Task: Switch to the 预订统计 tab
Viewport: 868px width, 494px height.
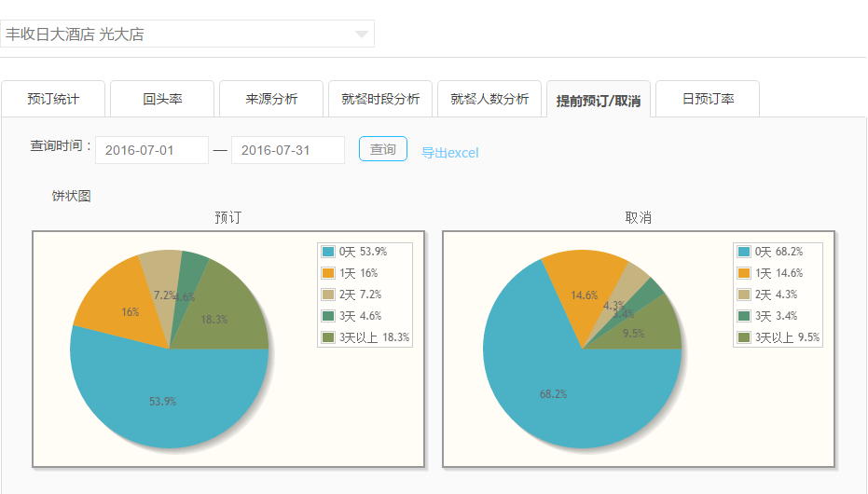Action: [x=53, y=99]
